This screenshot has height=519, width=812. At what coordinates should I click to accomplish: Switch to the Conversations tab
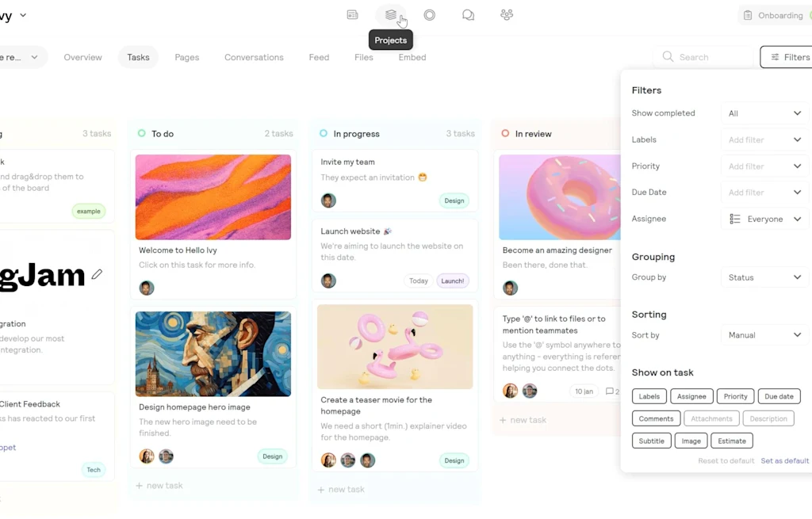[254, 57]
